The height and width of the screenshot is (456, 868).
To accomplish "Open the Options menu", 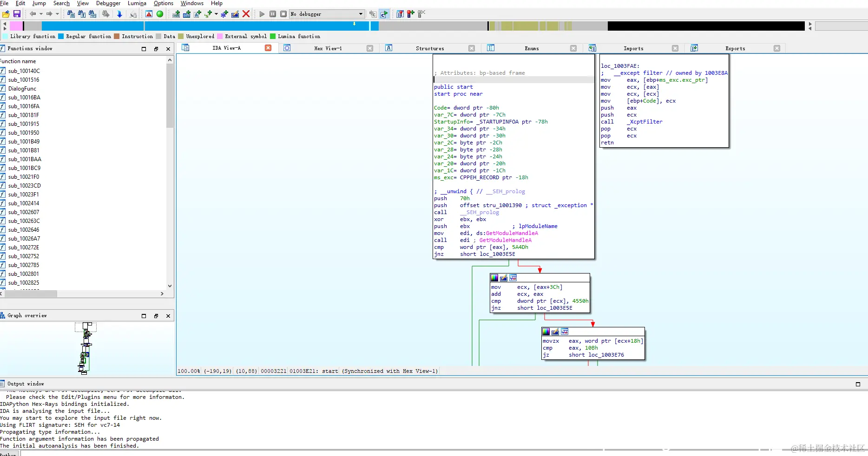I will (164, 3).
